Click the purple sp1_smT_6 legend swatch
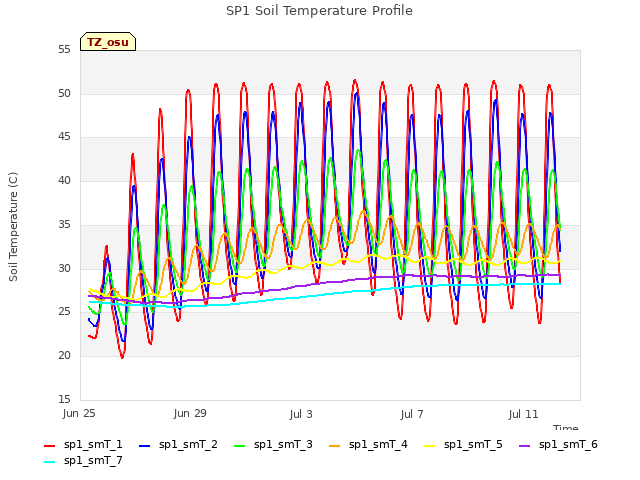The width and height of the screenshot is (640, 480). coord(524,446)
